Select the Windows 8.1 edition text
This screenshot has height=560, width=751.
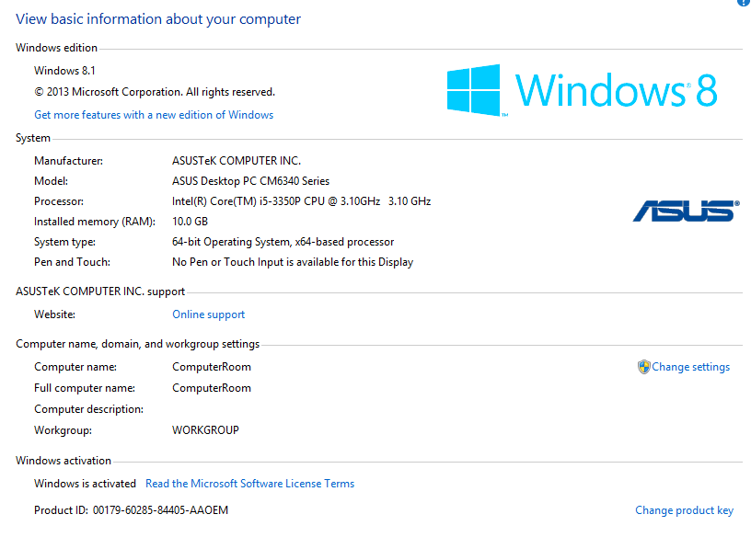64,71
